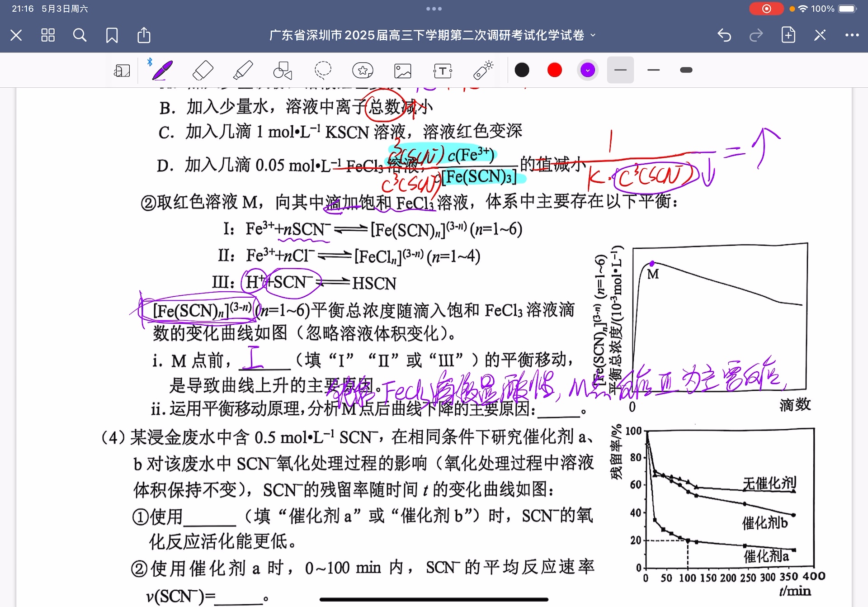The width and height of the screenshot is (868, 607).
Task: Exit editing mode via pencil-cross icon
Action: point(820,35)
